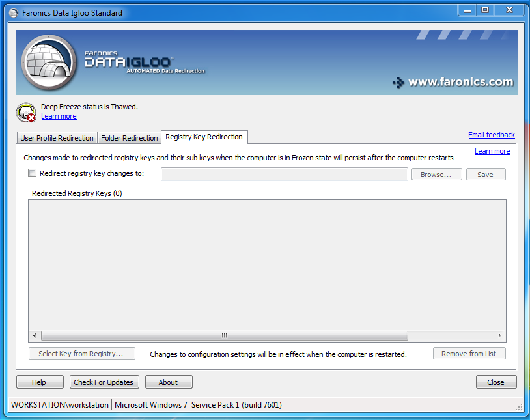Click Learn more link under Email feedback
Screen dimensions: 530x420
point(492,151)
